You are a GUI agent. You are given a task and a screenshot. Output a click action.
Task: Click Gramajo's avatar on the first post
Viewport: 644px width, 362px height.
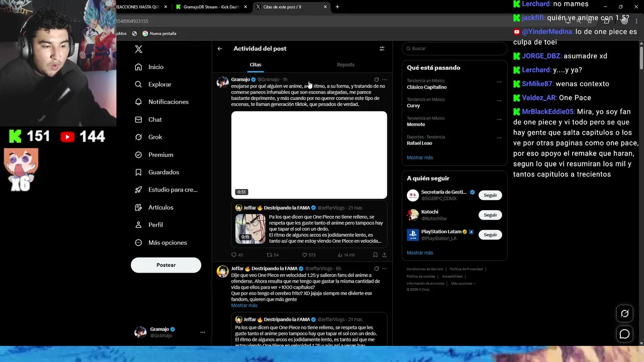point(222,82)
